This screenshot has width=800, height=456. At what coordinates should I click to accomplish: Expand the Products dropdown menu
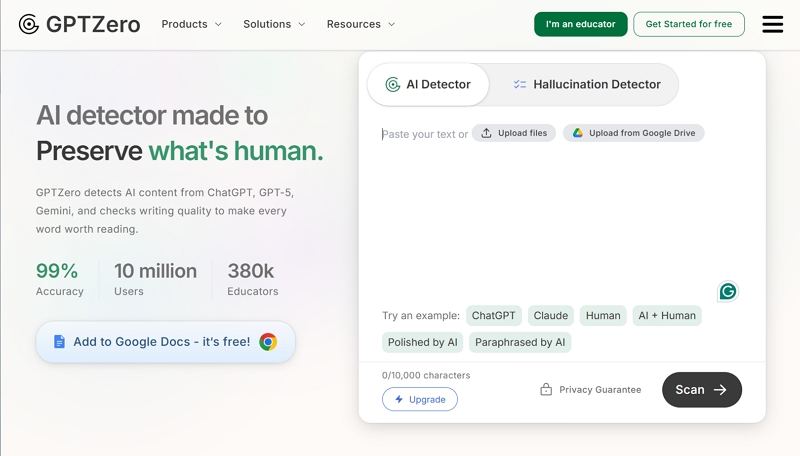[191, 24]
